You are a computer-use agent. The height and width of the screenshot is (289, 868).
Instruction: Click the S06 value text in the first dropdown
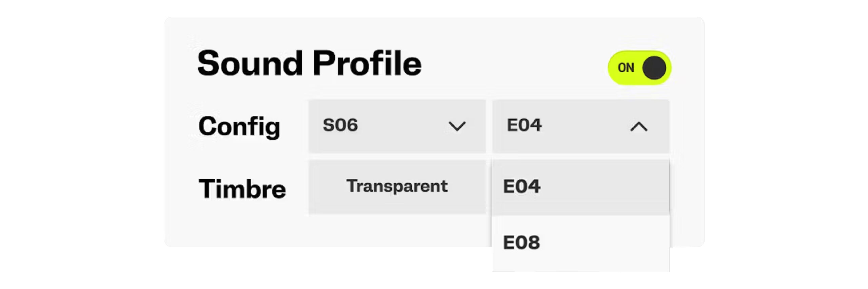pyautogui.click(x=340, y=125)
